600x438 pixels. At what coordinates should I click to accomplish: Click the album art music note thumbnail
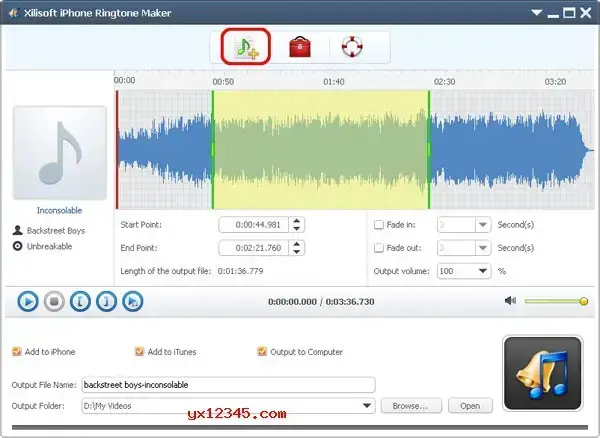60,153
